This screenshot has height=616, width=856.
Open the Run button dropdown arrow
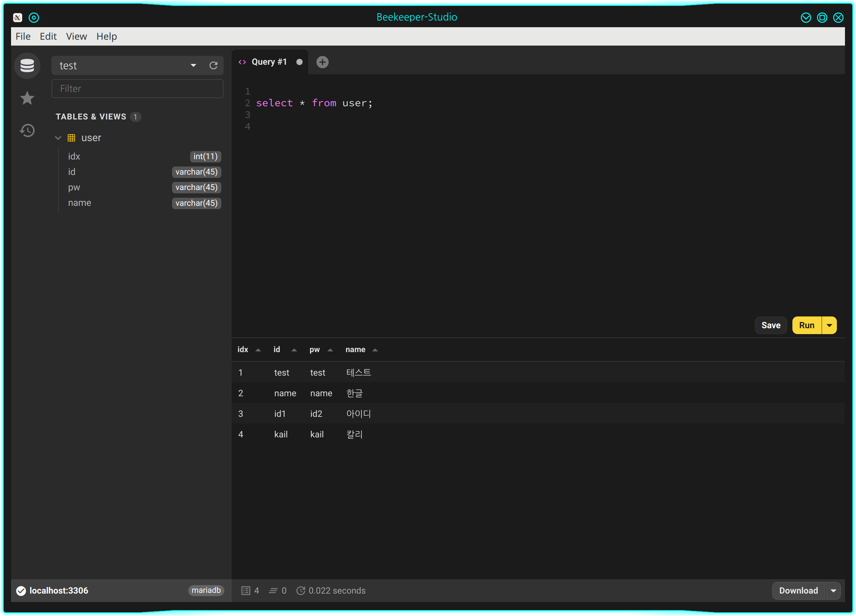coord(829,325)
